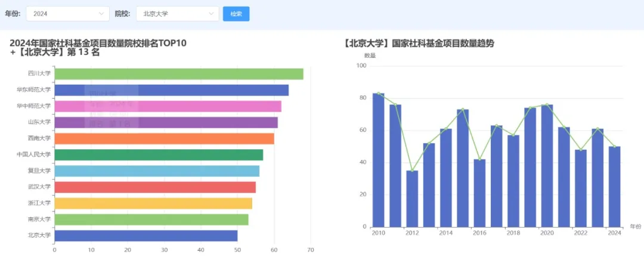Select the 南京大学 green bar
644x261 pixels.
[151, 219]
